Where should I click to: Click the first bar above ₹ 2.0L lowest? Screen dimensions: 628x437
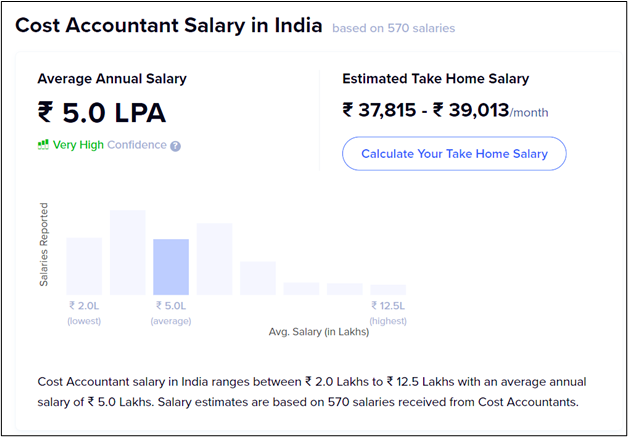[84, 266]
